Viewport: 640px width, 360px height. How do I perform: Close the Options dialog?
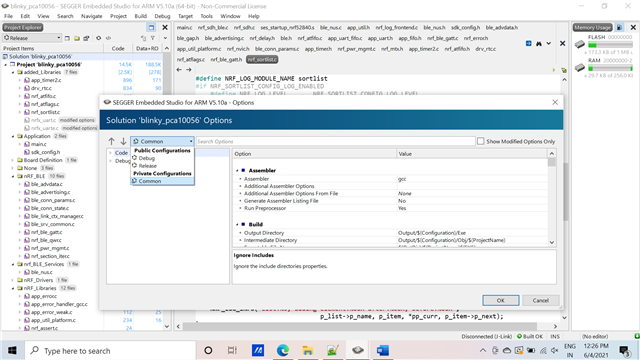[x=555, y=102]
